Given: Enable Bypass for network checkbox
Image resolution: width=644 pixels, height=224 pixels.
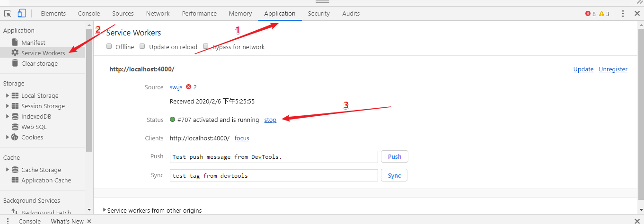Looking at the screenshot, I should (206, 46).
